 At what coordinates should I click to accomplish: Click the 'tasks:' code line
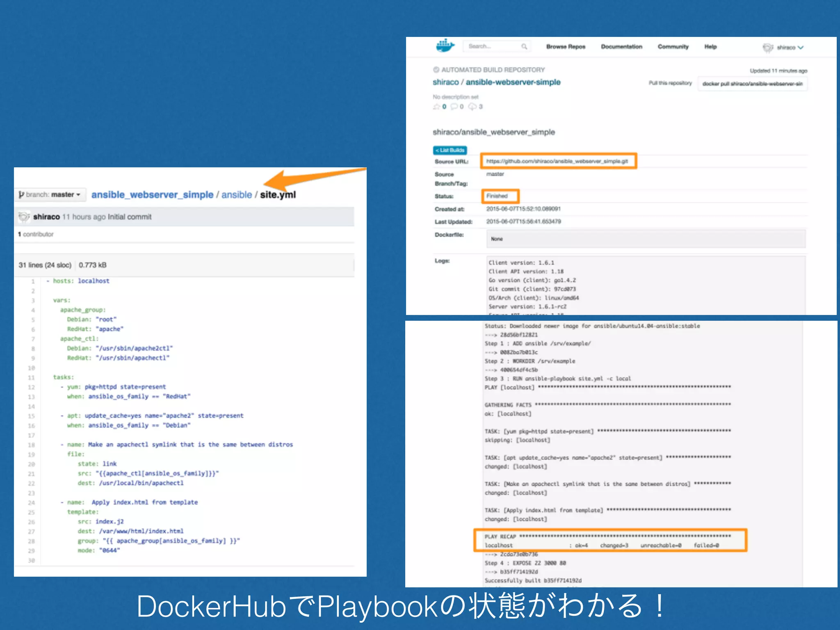click(64, 377)
